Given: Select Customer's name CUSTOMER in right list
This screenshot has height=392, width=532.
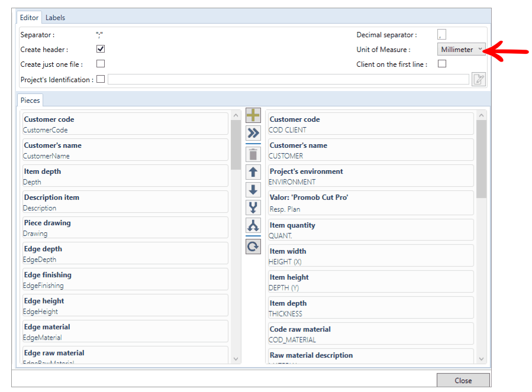Looking at the screenshot, I should click(371, 150).
